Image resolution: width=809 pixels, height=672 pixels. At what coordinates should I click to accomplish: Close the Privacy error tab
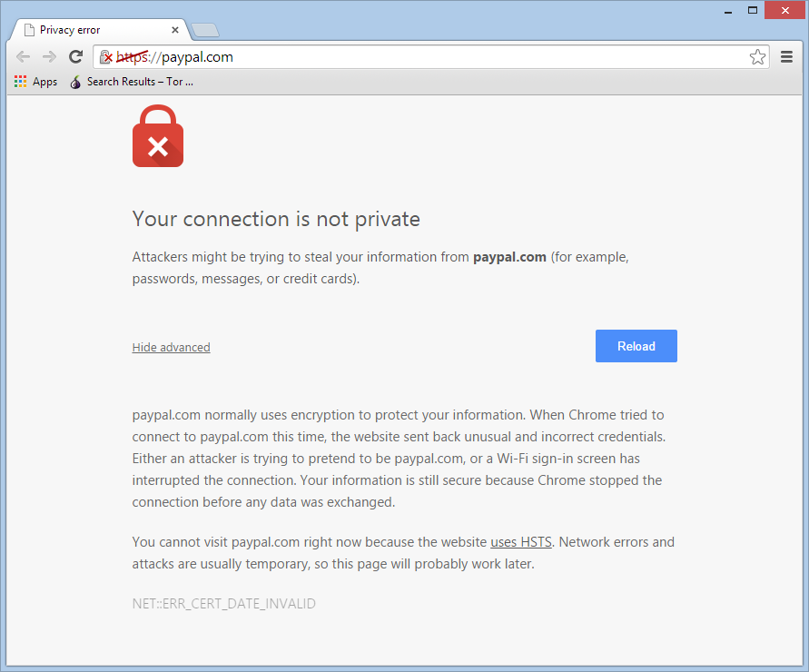coord(175,30)
